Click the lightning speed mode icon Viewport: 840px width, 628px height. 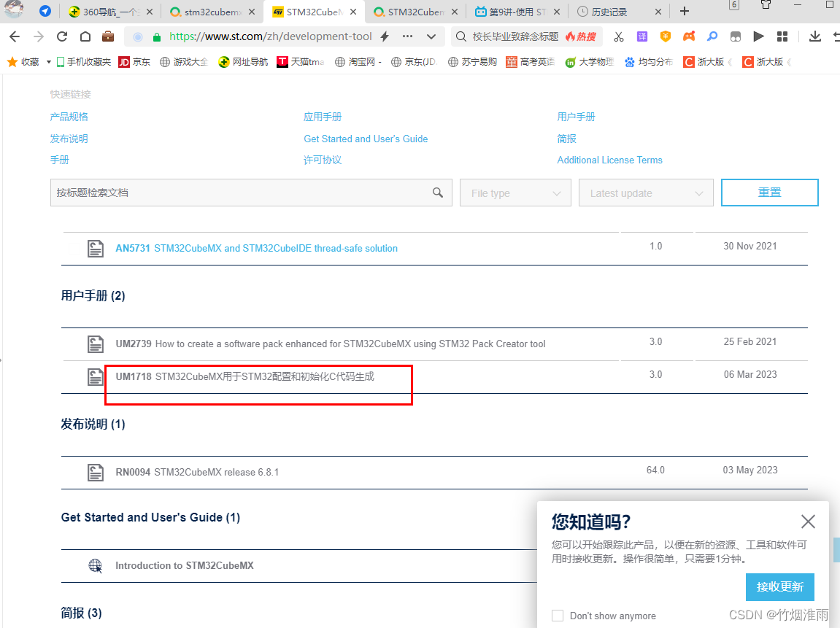click(x=385, y=36)
